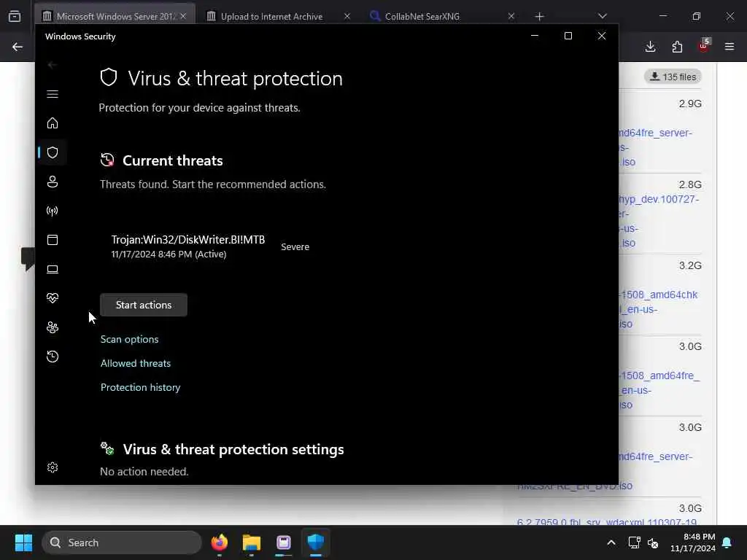Image resolution: width=747 pixels, height=560 pixels.
Task: Open the browser Downloads icon
Action: tap(650, 47)
